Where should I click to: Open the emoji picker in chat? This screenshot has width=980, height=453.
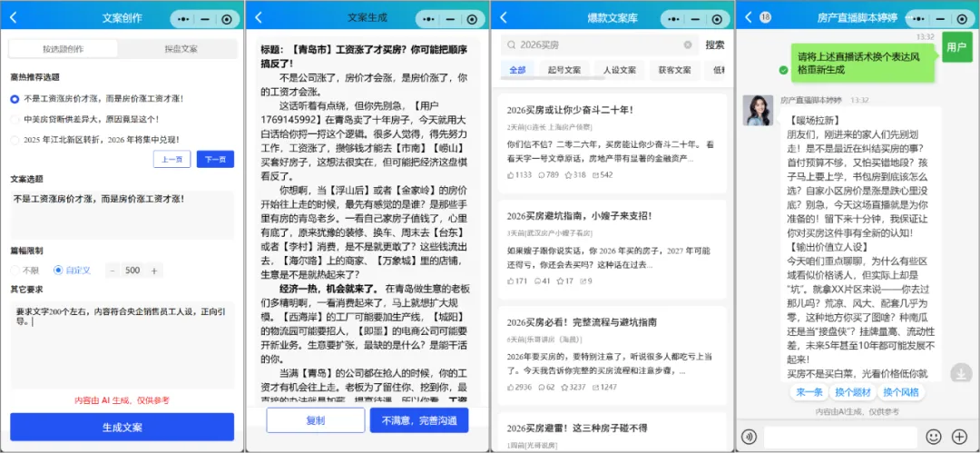pyautogui.click(x=933, y=437)
